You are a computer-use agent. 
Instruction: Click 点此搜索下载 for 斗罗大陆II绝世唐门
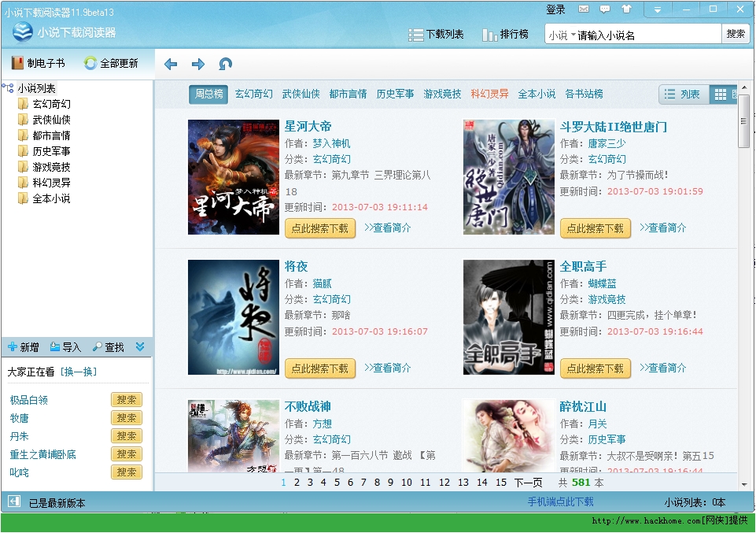pos(596,228)
